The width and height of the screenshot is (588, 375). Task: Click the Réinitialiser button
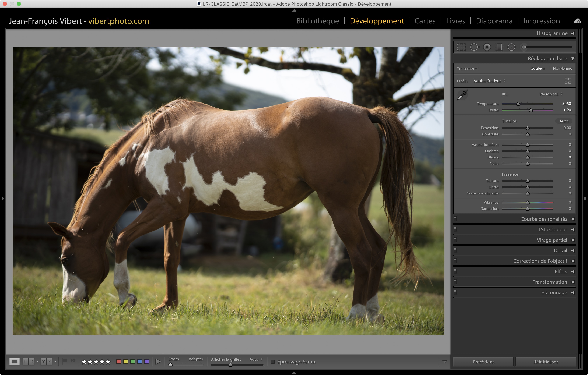coord(545,362)
